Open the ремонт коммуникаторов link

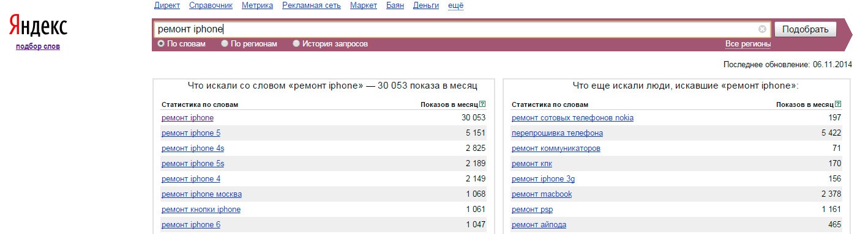(x=556, y=148)
